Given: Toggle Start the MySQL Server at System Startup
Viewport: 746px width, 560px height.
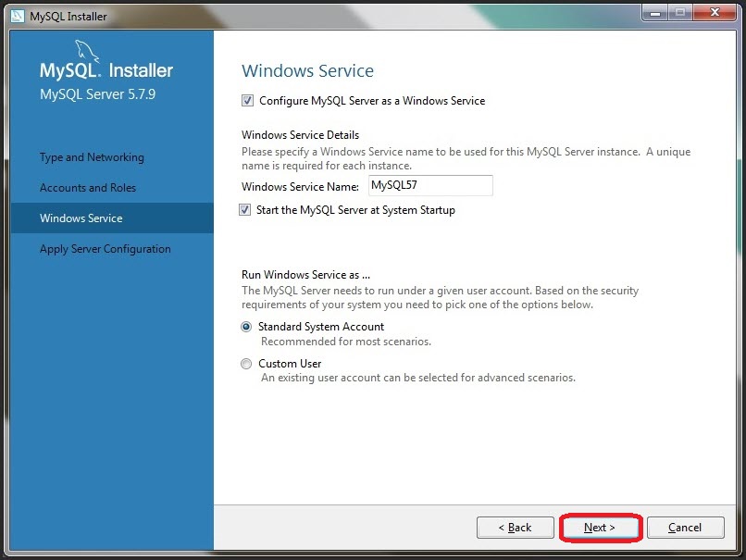Looking at the screenshot, I should (244, 210).
